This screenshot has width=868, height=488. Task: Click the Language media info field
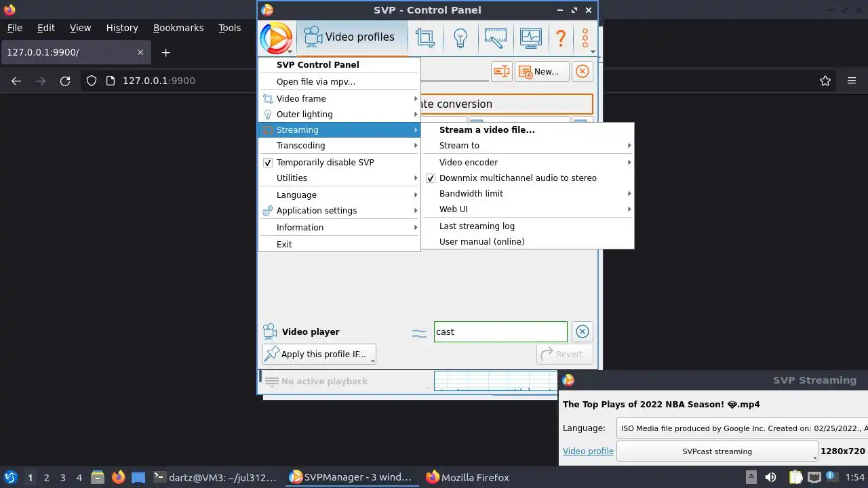point(742,428)
